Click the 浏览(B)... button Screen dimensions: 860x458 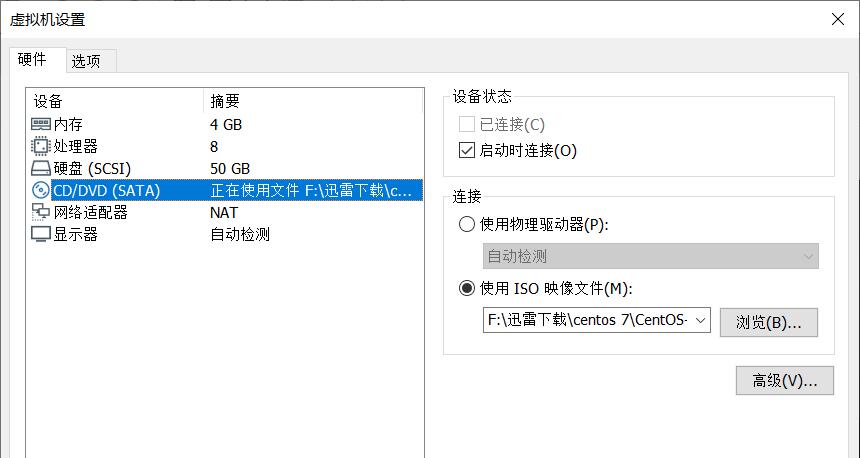768,322
